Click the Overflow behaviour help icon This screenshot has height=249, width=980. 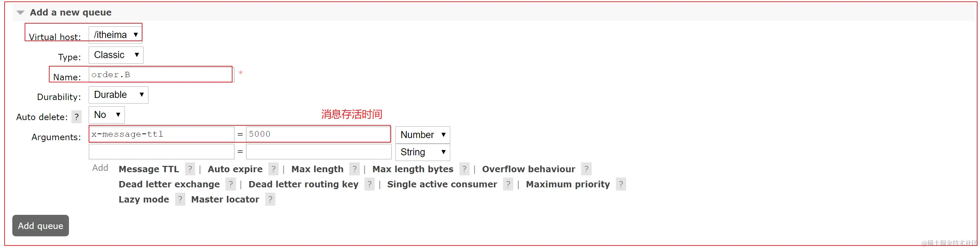pyautogui.click(x=586, y=169)
